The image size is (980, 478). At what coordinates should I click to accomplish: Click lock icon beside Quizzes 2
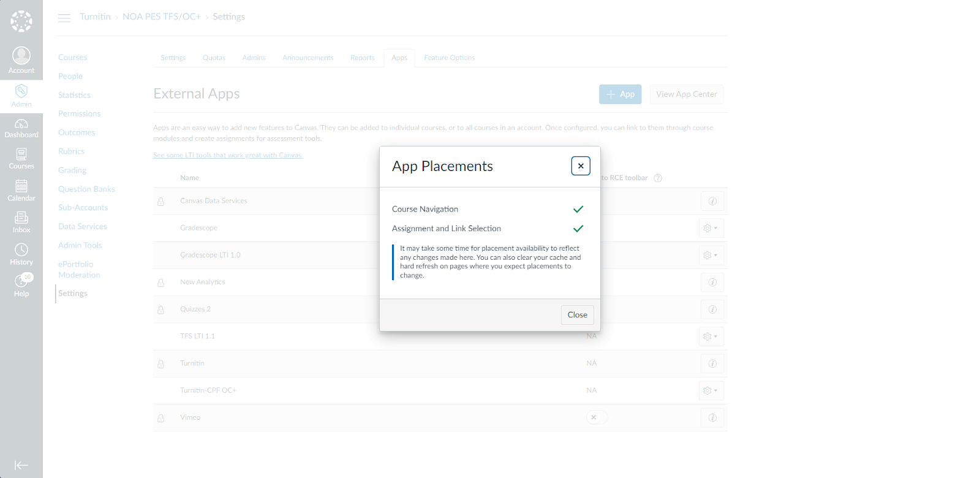[161, 309]
